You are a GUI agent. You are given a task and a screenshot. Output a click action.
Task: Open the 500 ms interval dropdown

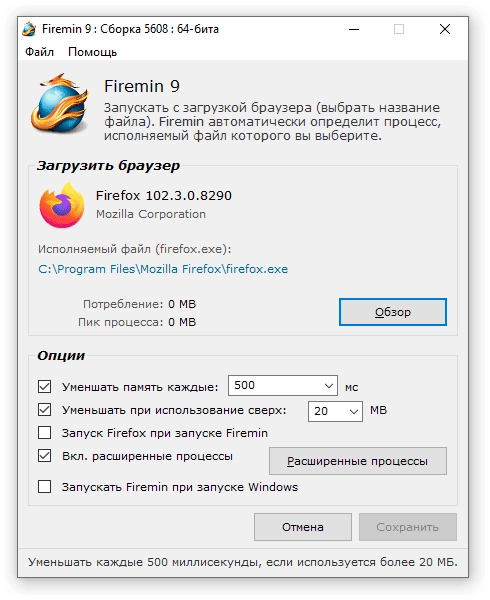283,385
